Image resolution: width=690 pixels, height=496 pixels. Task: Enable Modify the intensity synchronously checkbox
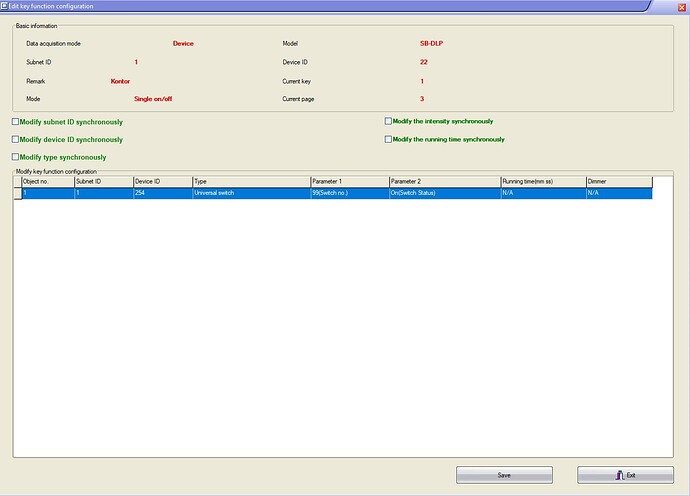(388, 121)
